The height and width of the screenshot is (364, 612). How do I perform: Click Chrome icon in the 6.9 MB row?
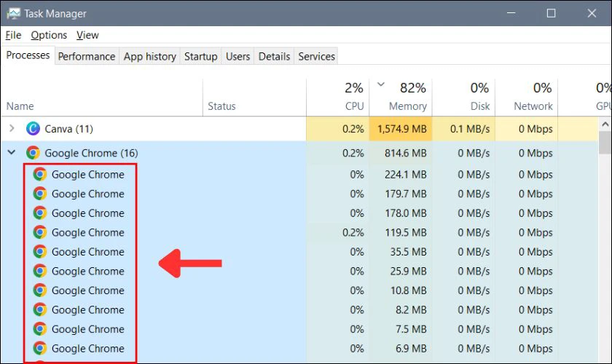(40, 348)
